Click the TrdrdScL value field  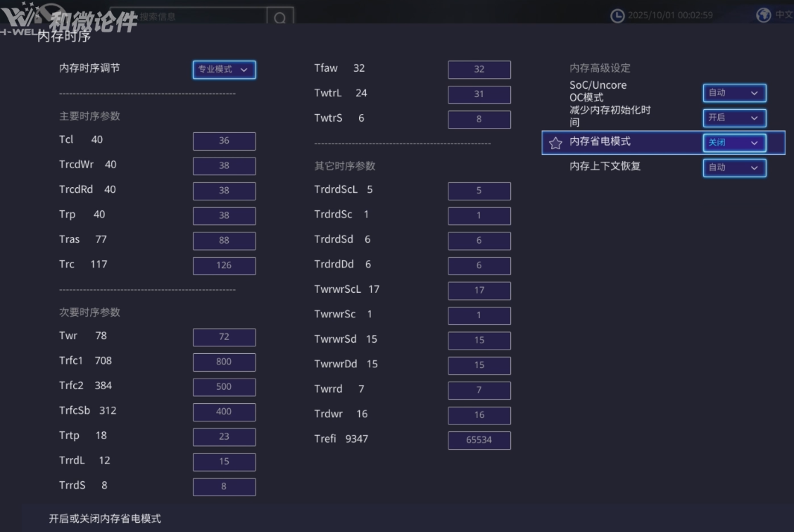(479, 191)
